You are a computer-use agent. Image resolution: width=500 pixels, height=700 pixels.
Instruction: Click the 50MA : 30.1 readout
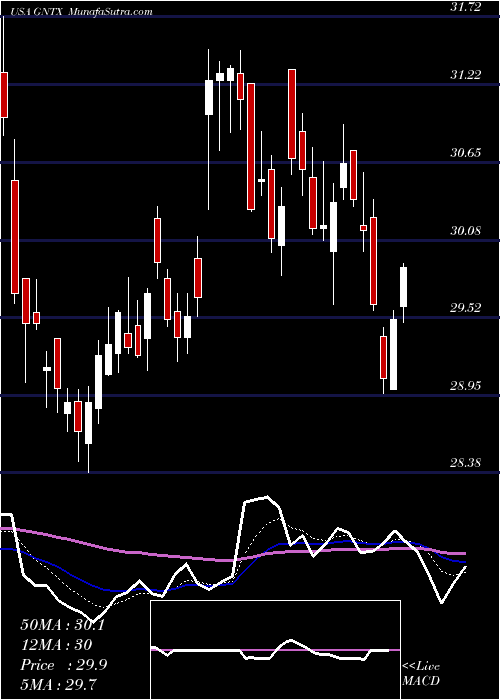coord(62,625)
